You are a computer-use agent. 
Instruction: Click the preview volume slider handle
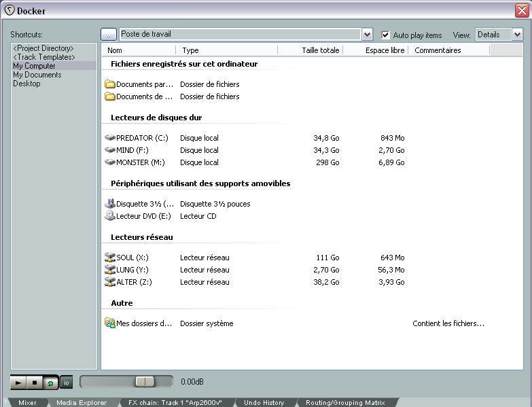pos(144,382)
